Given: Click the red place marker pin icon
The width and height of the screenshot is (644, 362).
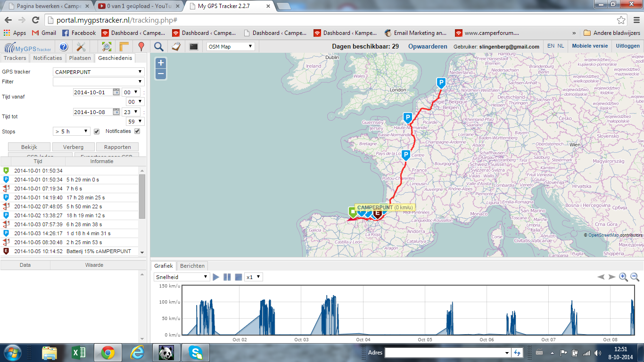Looking at the screenshot, I should [140, 47].
